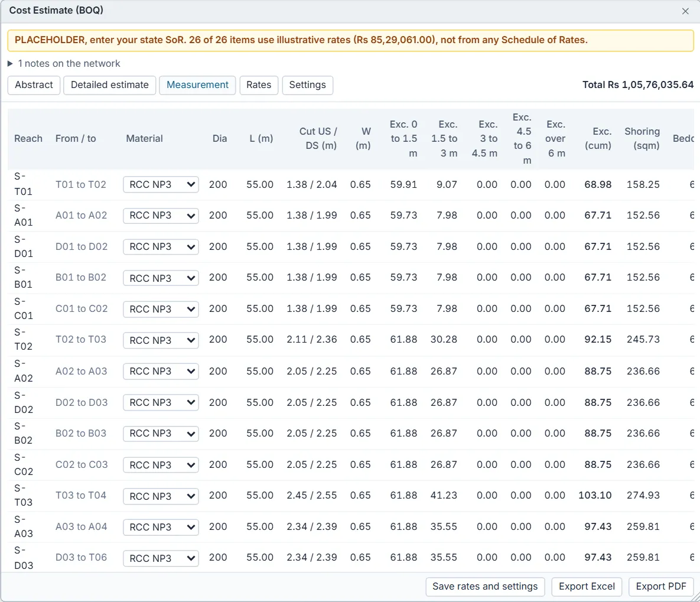This screenshot has width=700, height=602.
Task: Open Material dropdown for C02 to C03
Action: (161, 464)
